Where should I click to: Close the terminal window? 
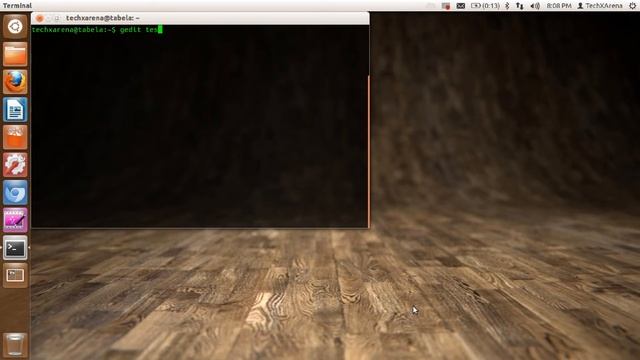[40, 18]
